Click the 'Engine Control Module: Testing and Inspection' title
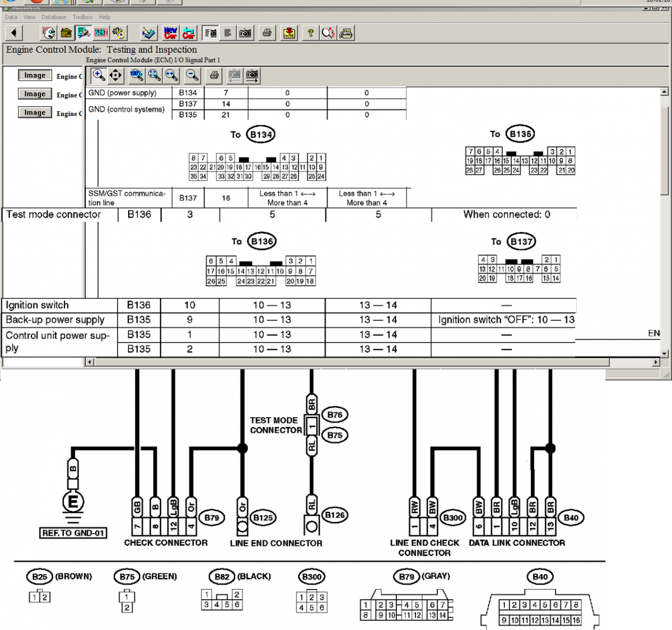 [x=101, y=49]
